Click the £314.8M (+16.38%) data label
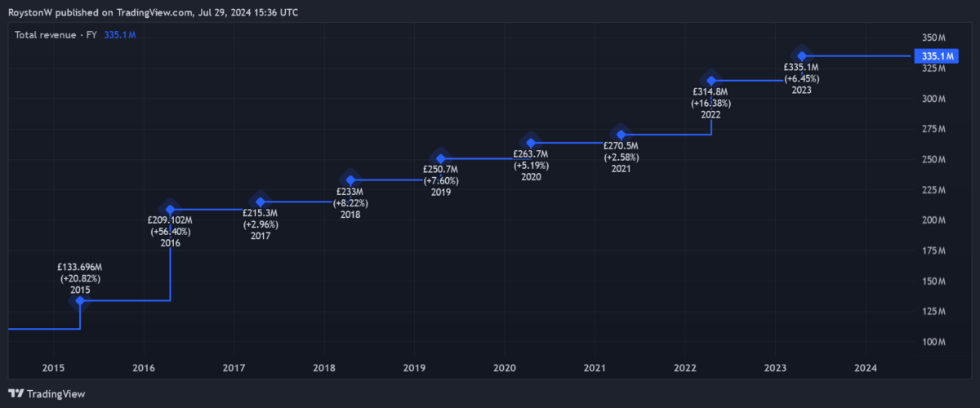980x408 pixels. click(x=710, y=98)
